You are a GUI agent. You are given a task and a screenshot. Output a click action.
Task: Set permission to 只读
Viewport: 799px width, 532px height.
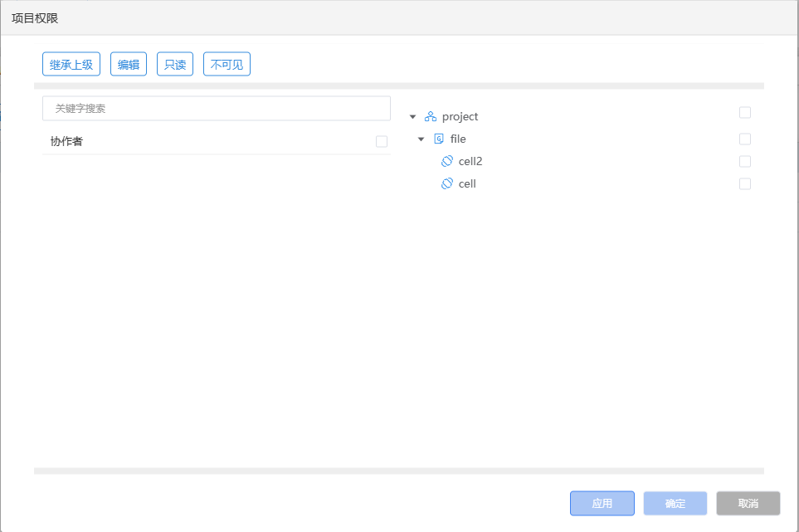tap(175, 64)
